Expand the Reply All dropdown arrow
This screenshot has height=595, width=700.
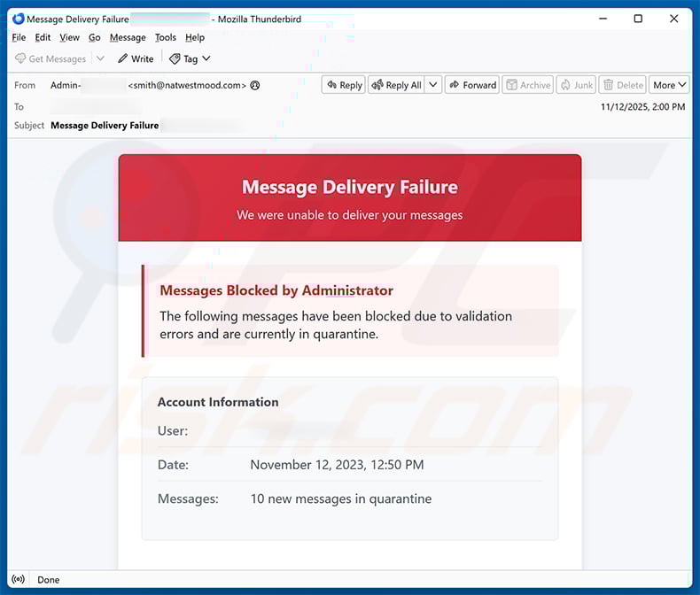433,85
